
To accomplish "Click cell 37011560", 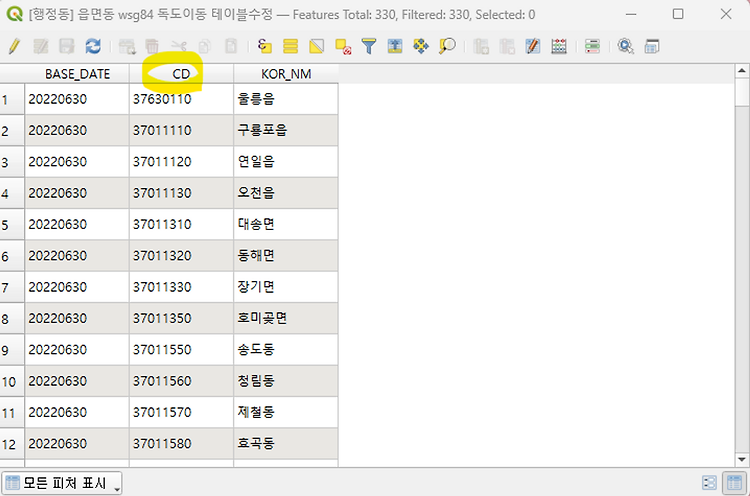I will (x=181, y=381).
